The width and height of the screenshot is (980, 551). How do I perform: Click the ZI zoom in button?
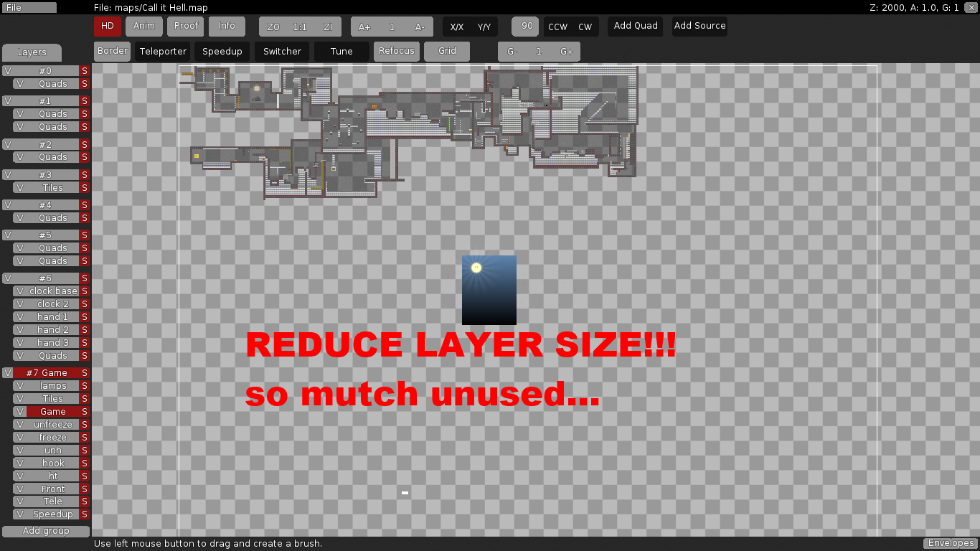pos(328,27)
